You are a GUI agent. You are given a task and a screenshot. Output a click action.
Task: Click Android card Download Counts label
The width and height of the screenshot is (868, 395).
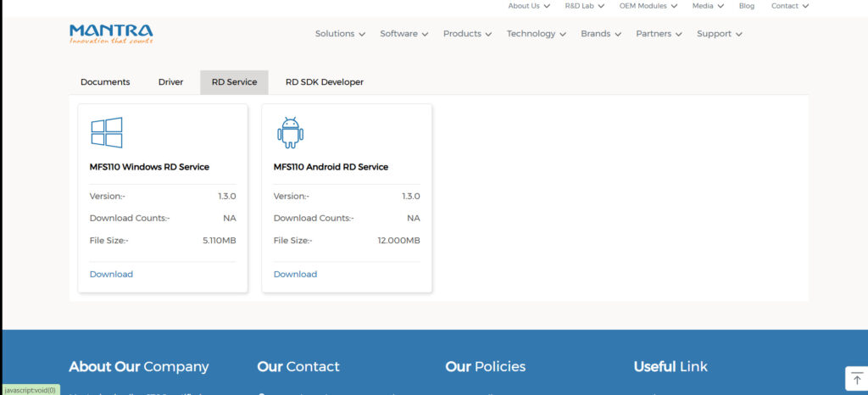coord(314,219)
